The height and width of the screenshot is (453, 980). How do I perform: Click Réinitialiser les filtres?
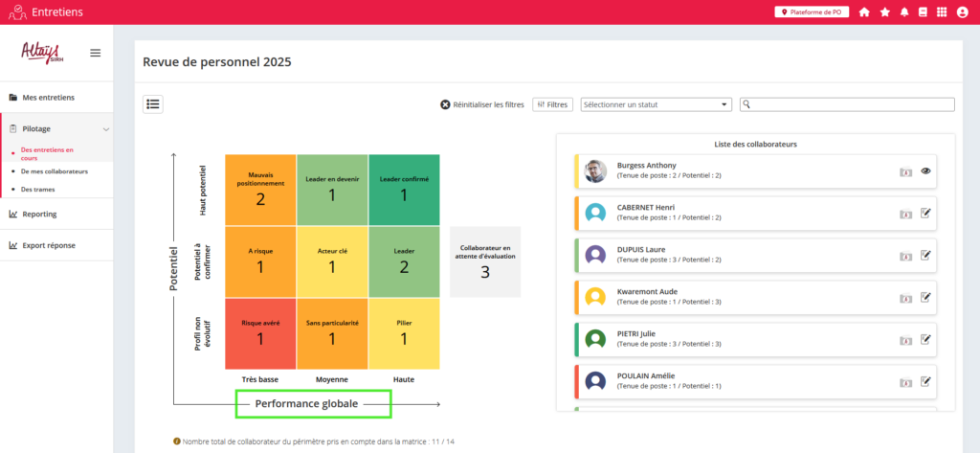point(482,104)
